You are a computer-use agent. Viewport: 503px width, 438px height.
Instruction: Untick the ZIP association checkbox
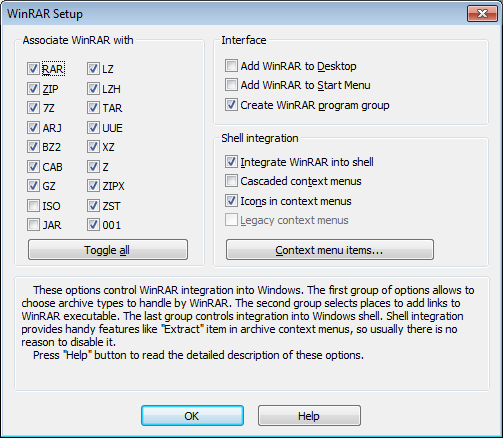tap(33, 89)
